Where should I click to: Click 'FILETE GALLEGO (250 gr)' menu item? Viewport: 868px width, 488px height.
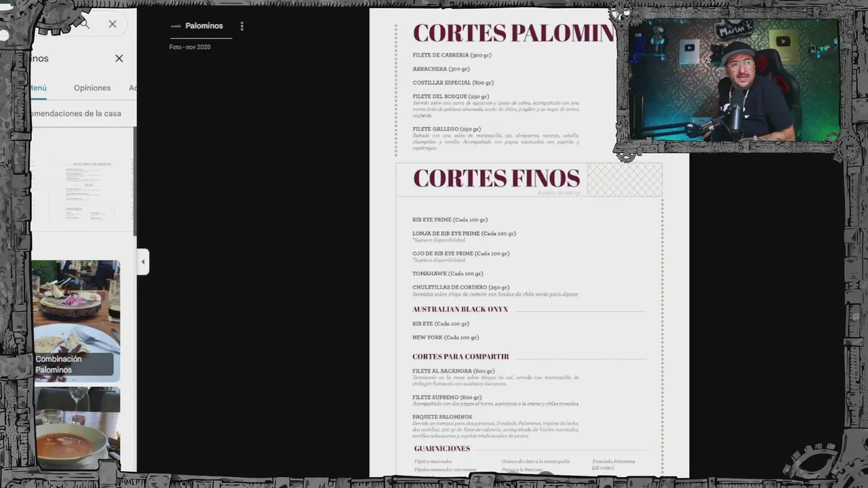[446, 129]
